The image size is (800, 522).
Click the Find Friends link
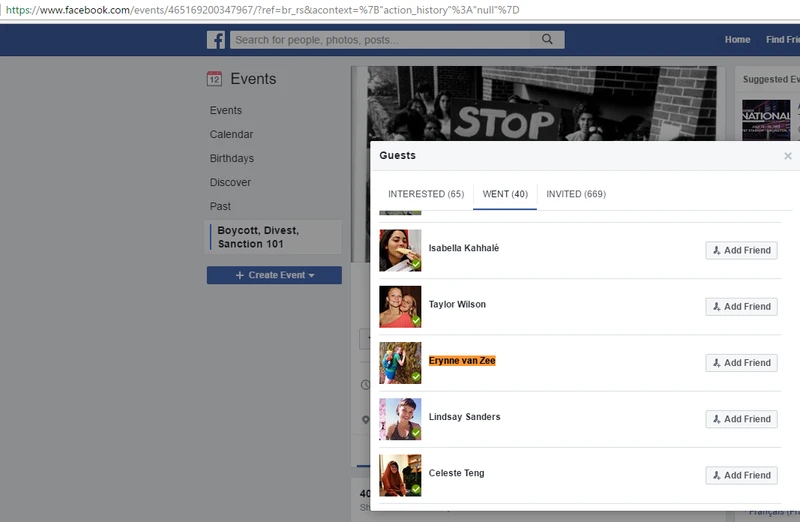pos(782,39)
